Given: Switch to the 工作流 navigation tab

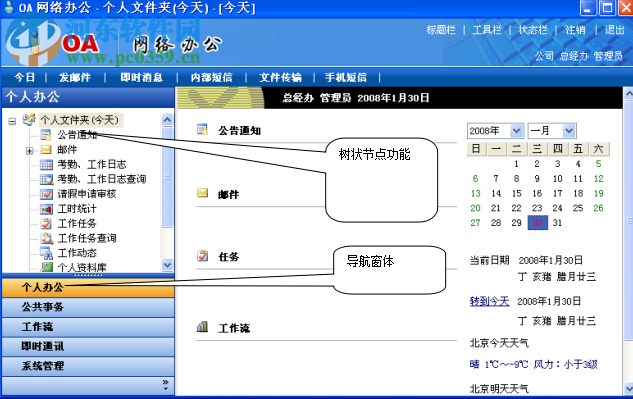Looking at the screenshot, I should click(88, 327).
